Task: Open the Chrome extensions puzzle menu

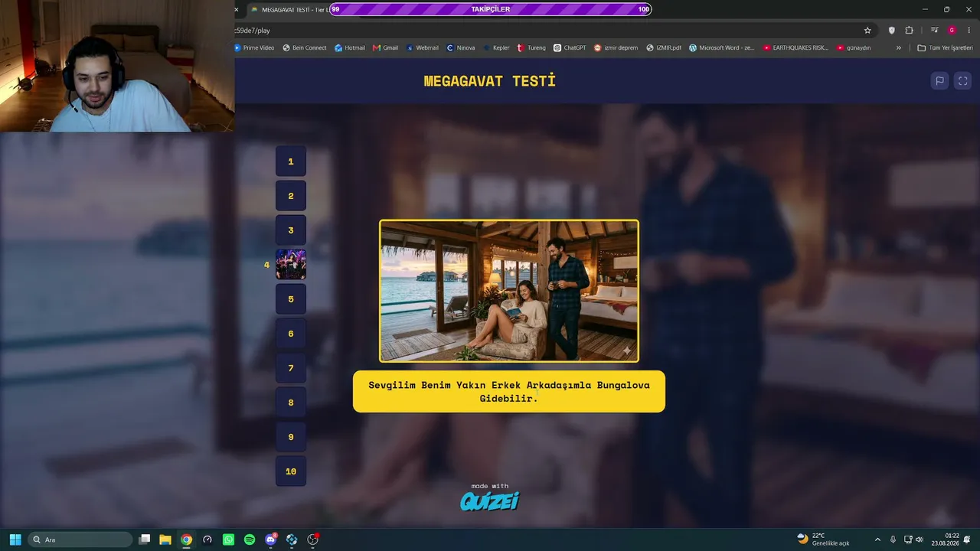Action: click(x=909, y=31)
